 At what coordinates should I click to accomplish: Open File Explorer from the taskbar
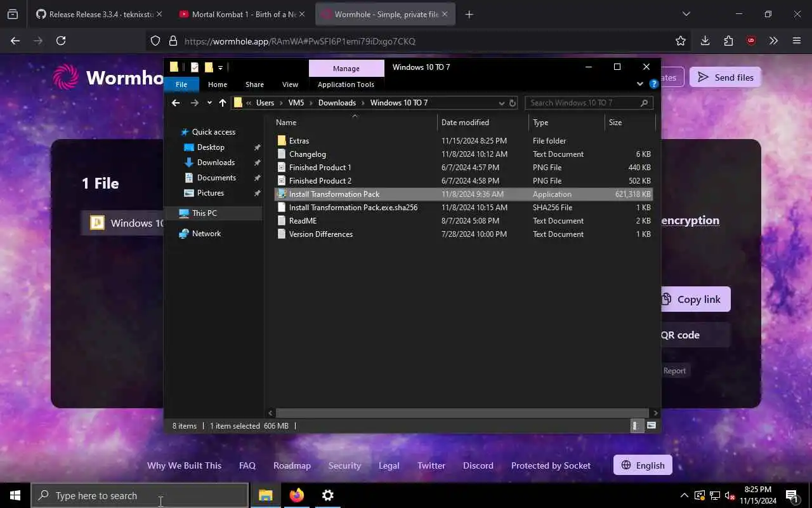click(x=266, y=495)
